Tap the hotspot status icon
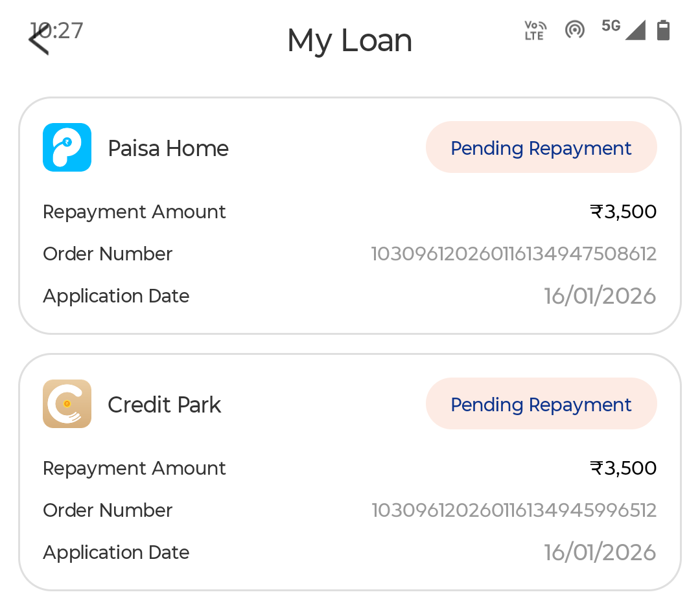This screenshot has height=601, width=700. (x=574, y=30)
